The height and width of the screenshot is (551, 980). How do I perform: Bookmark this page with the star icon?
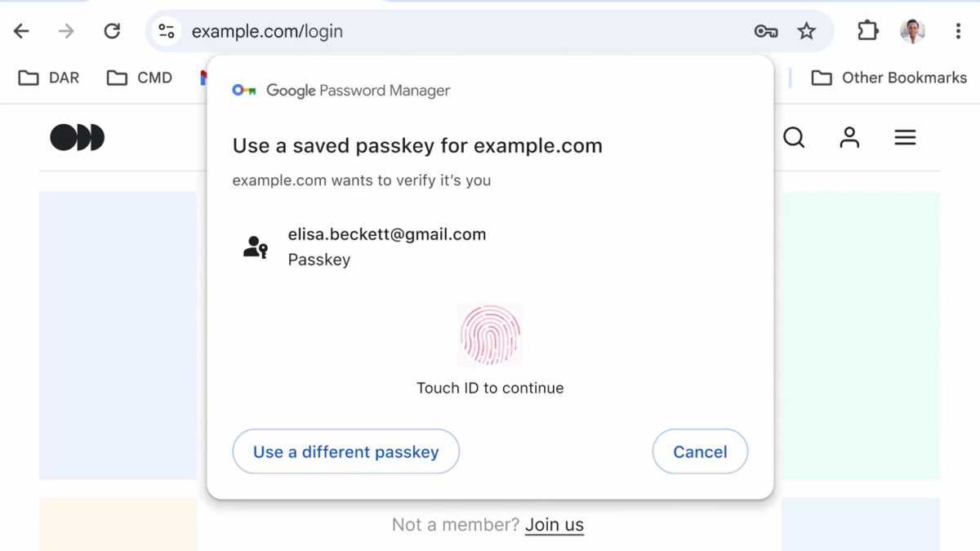pyautogui.click(x=807, y=31)
